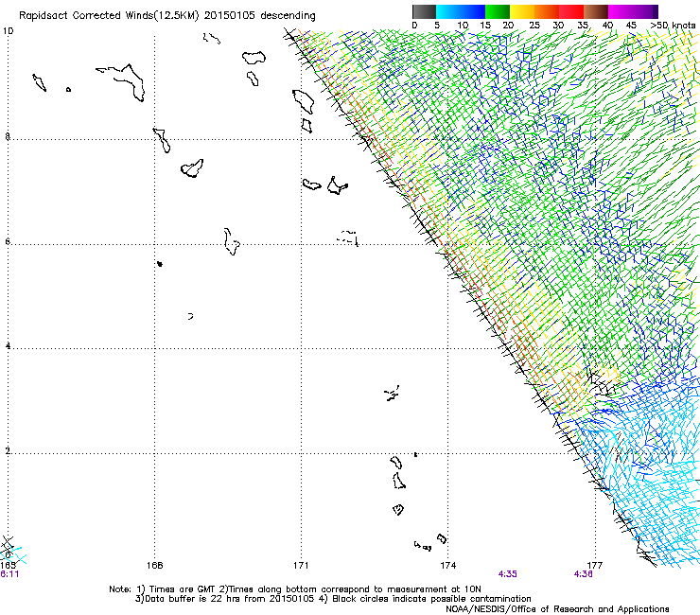This screenshot has width=700, height=615.
Task: Click the purple swath time label '4:35'
Action: click(508, 574)
